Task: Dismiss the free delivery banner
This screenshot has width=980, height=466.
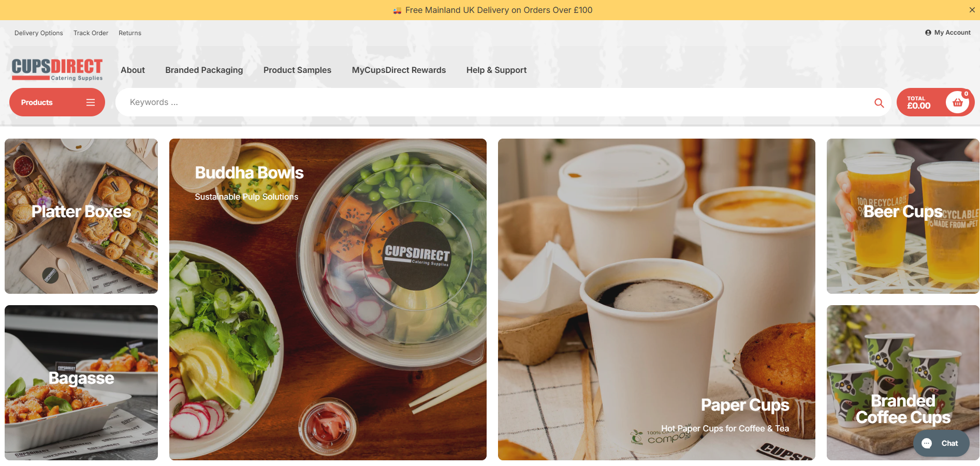Action: [972, 10]
